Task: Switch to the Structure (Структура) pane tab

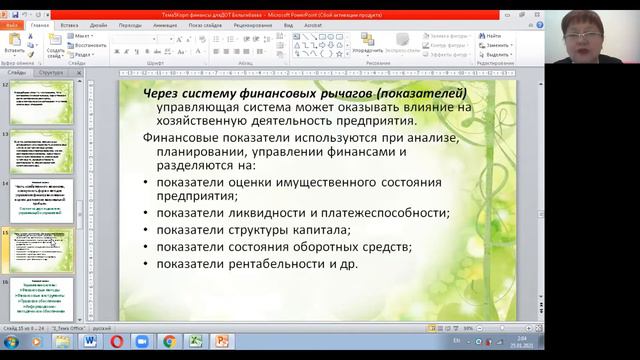Action: (x=51, y=72)
